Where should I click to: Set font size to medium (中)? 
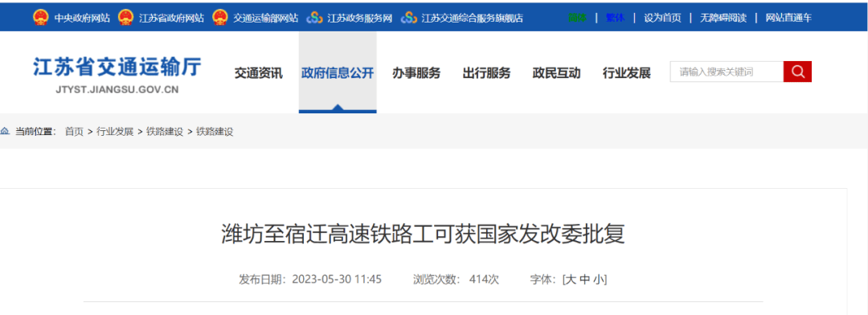tap(585, 280)
